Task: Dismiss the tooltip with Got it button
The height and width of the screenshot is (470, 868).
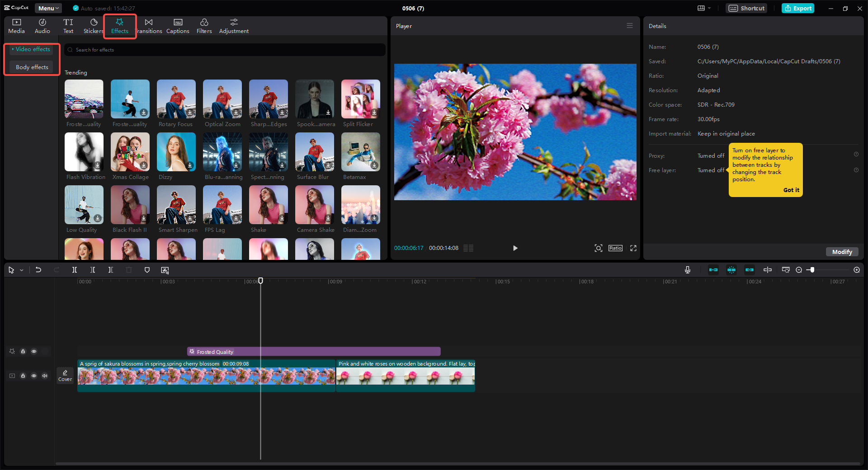Action: pyautogui.click(x=791, y=190)
